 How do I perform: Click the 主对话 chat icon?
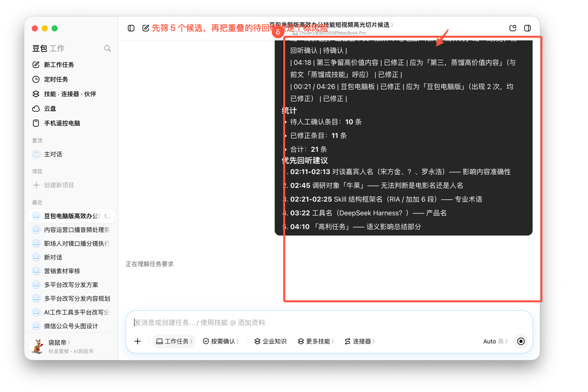(x=36, y=154)
